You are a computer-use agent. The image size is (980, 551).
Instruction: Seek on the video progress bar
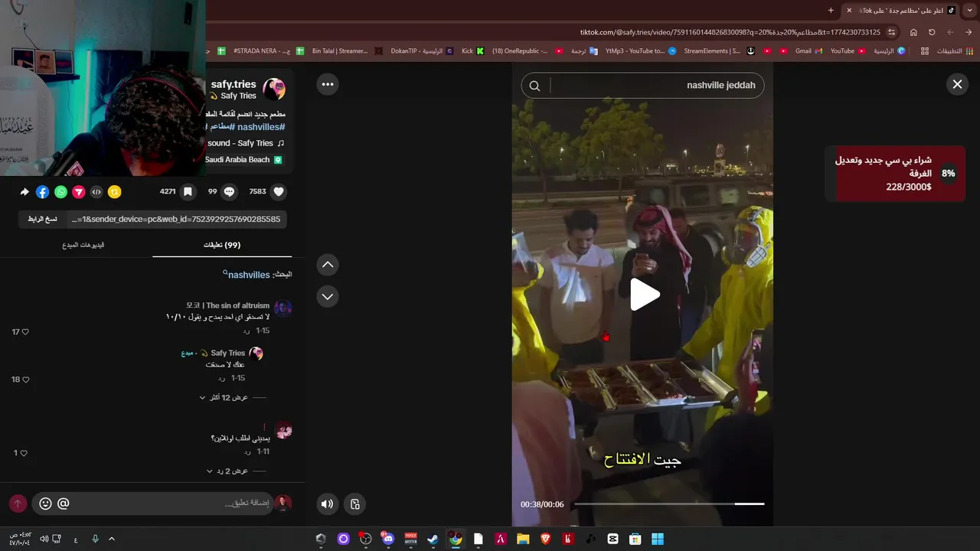point(669,504)
